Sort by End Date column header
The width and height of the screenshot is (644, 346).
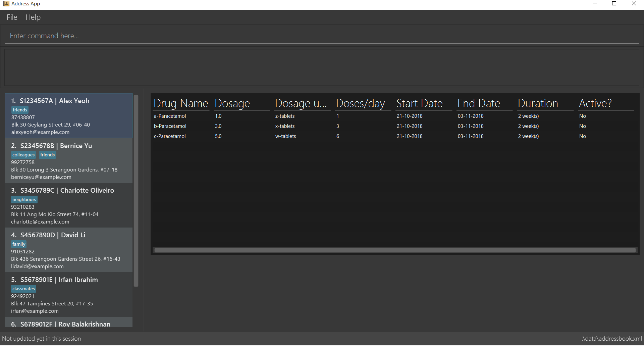tap(485, 103)
